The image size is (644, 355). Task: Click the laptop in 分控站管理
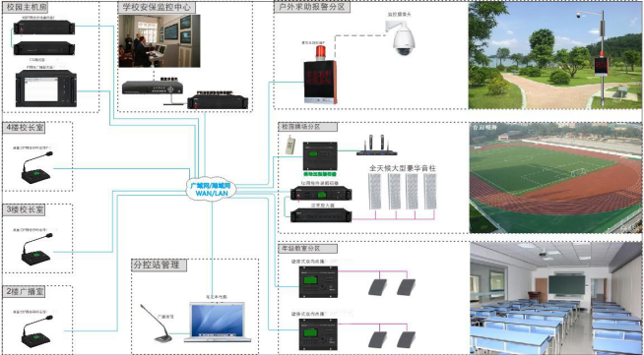pos(218,322)
